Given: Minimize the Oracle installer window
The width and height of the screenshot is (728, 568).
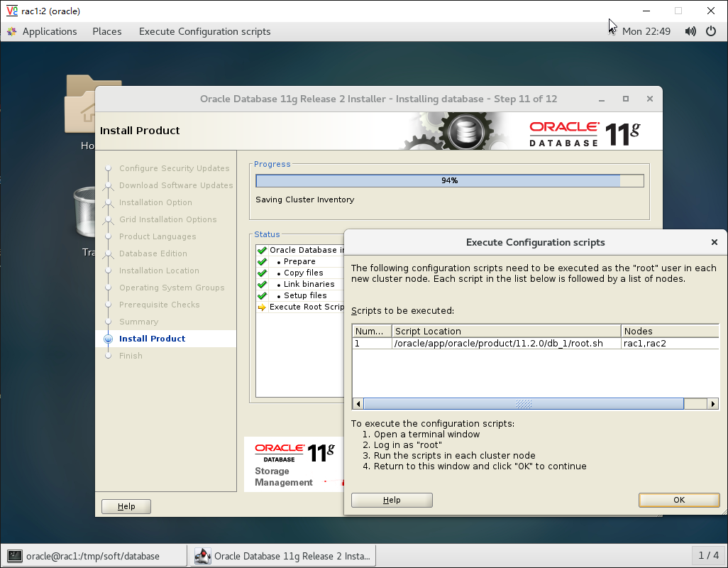Looking at the screenshot, I should click(x=601, y=99).
